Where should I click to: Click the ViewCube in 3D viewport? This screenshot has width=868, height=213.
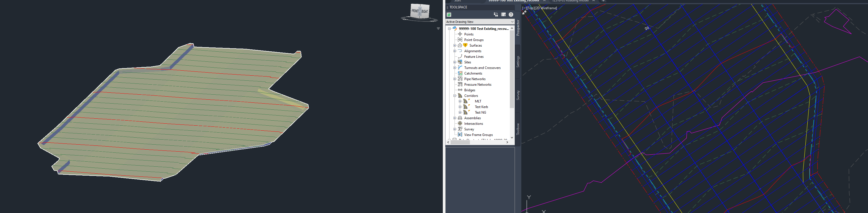coord(420,11)
